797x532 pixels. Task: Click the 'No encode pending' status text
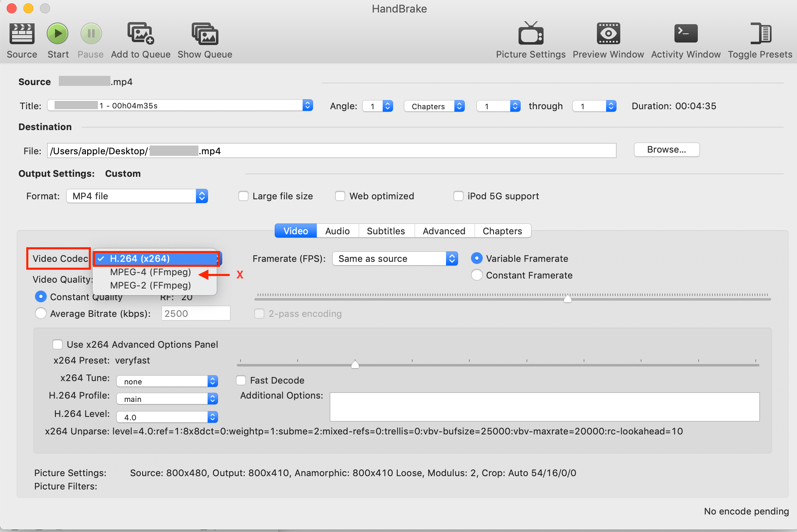(x=747, y=511)
